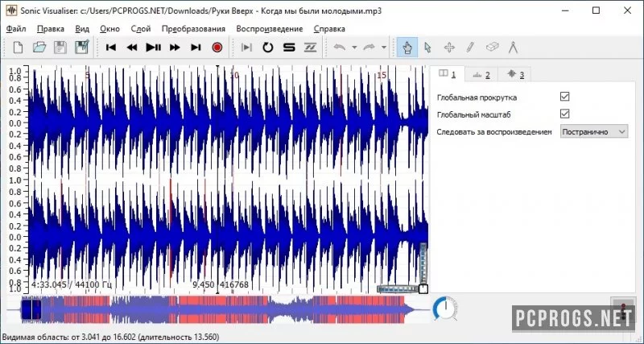Toggle Play/Pause playback
This screenshot has height=344, width=644.
pyautogui.click(x=153, y=48)
